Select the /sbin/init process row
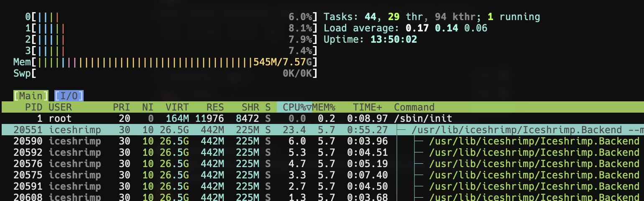 click(x=322, y=119)
